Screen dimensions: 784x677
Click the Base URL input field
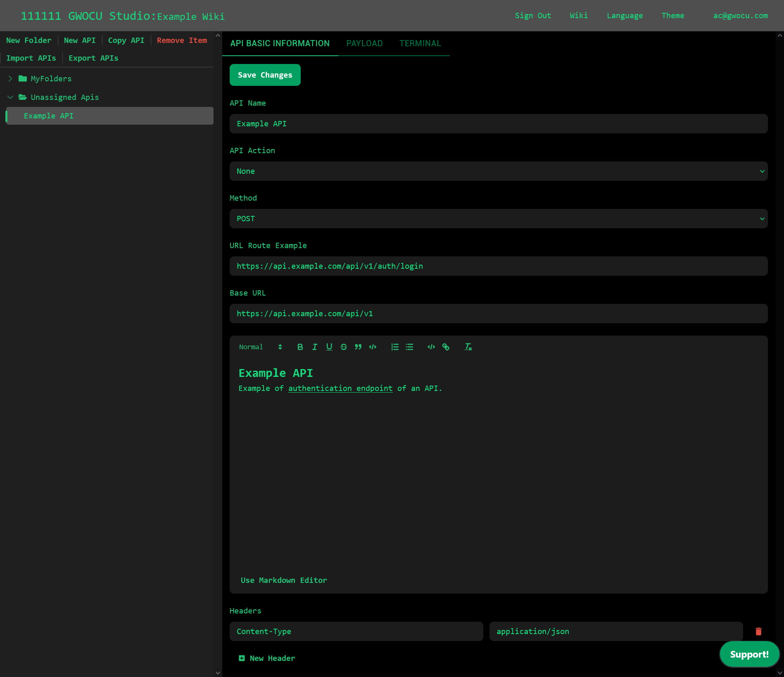[499, 313]
